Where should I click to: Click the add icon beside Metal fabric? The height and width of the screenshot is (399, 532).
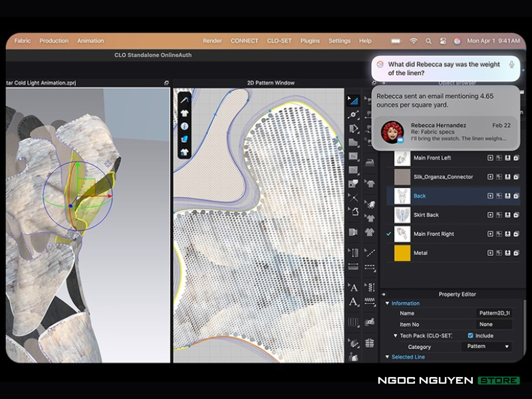[490, 253]
